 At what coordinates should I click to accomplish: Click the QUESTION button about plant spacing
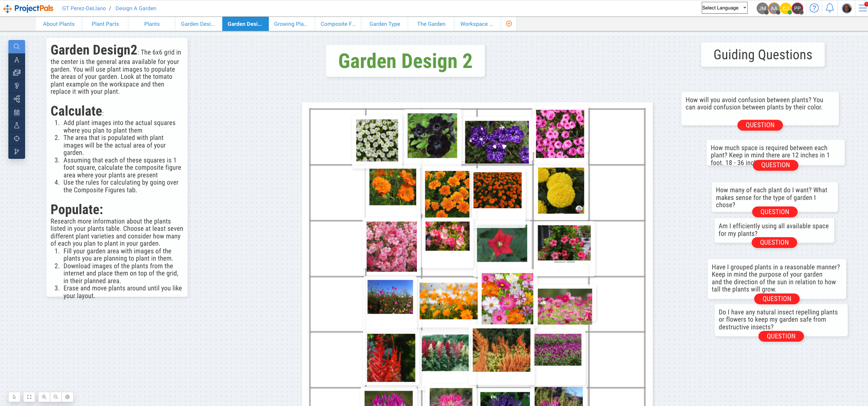[775, 165]
